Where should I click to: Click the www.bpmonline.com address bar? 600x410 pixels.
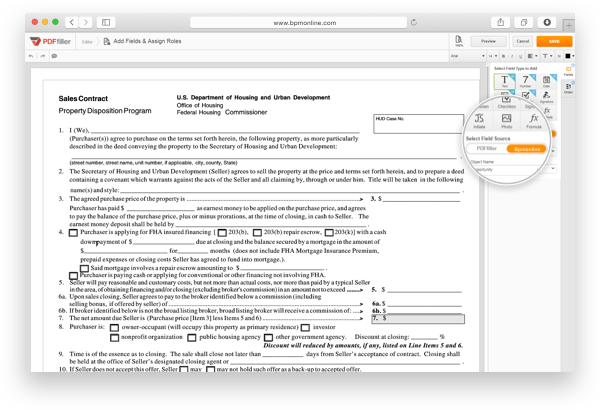298,23
